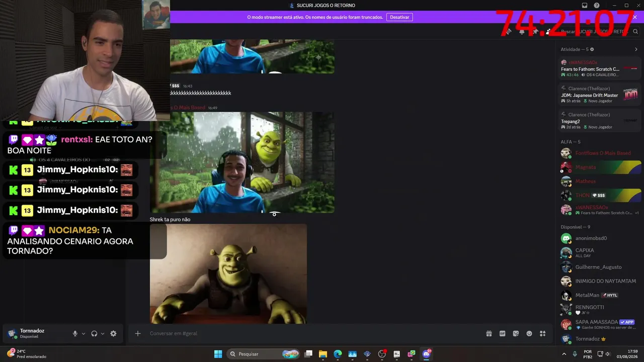Select member MetalMan
Viewport: 644px width, 362px height.
click(601, 295)
